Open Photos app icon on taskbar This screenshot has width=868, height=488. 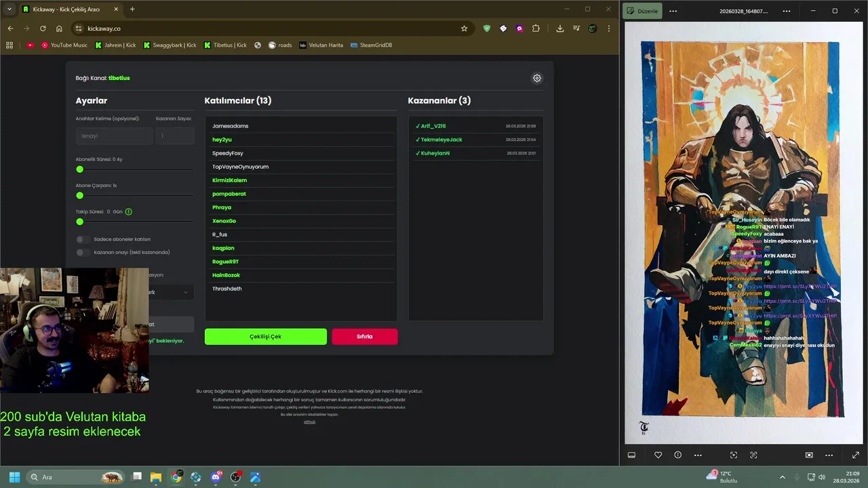[255, 477]
